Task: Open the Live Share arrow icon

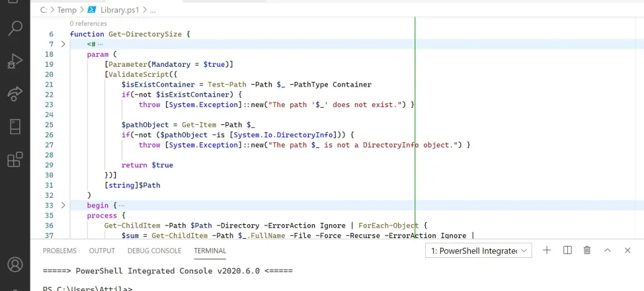Action: [15, 94]
